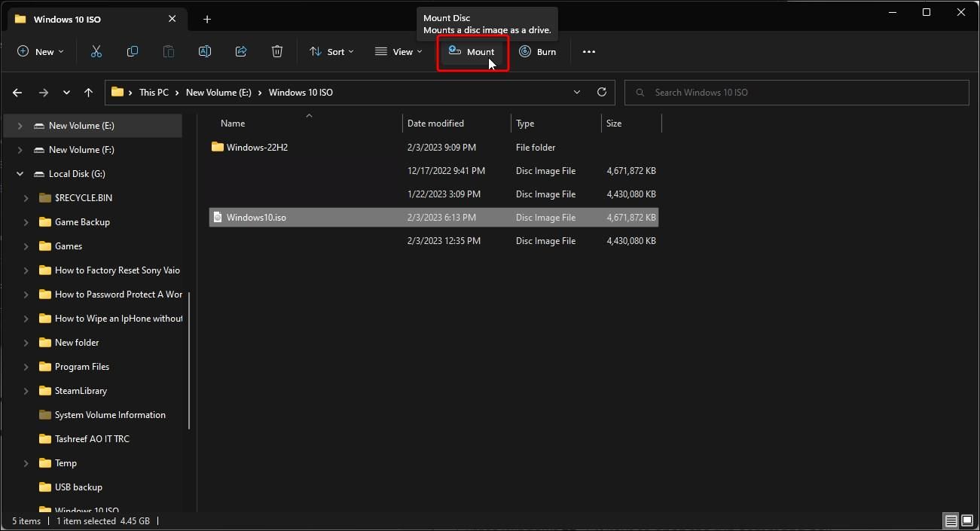Screen dimensions: 980x531
Task: Click the Burn disc button
Action: [x=538, y=52]
